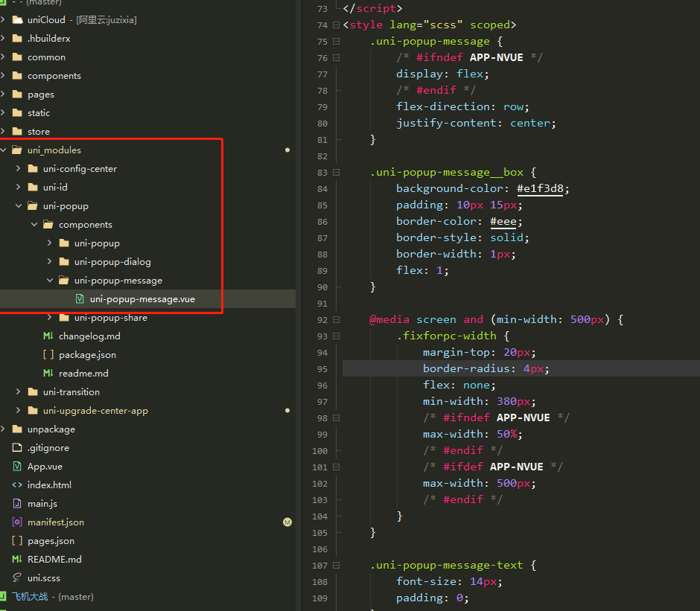Click line number 95 in the gutter
Viewport: 700px width, 611px height.
tap(321, 369)
